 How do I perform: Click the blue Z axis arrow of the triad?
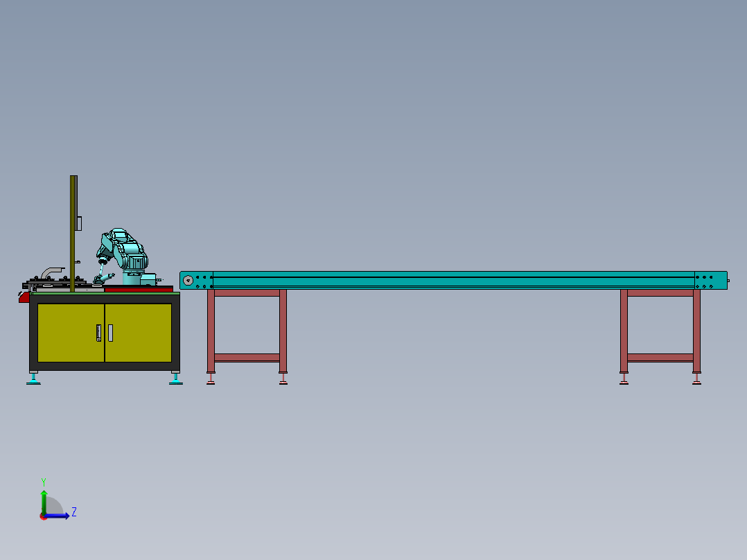click(x=57, y=516)
